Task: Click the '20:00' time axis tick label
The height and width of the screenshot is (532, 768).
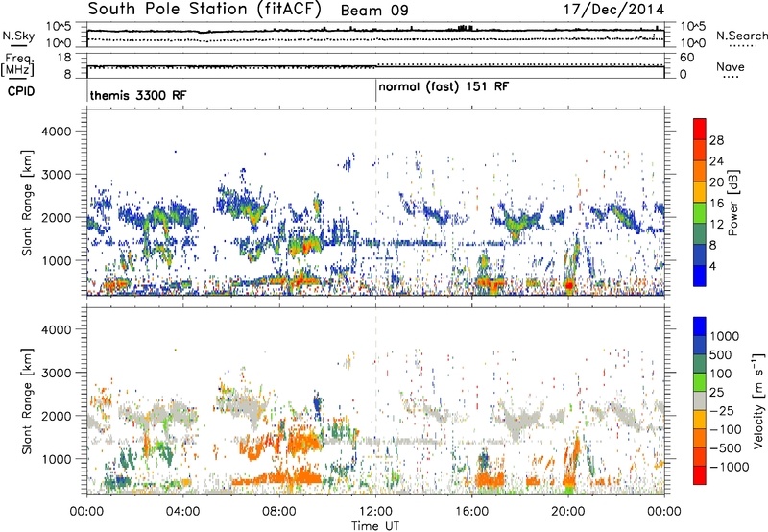Action: 568,512
